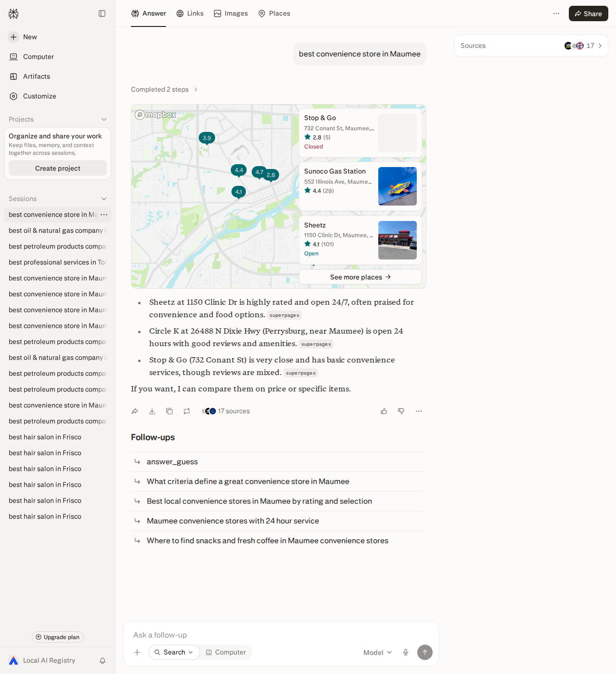Viewport: 616px width, 674px height.
Task: Open the Search mode dropdown
Action: pyautogui.click(x=174, y=652)
